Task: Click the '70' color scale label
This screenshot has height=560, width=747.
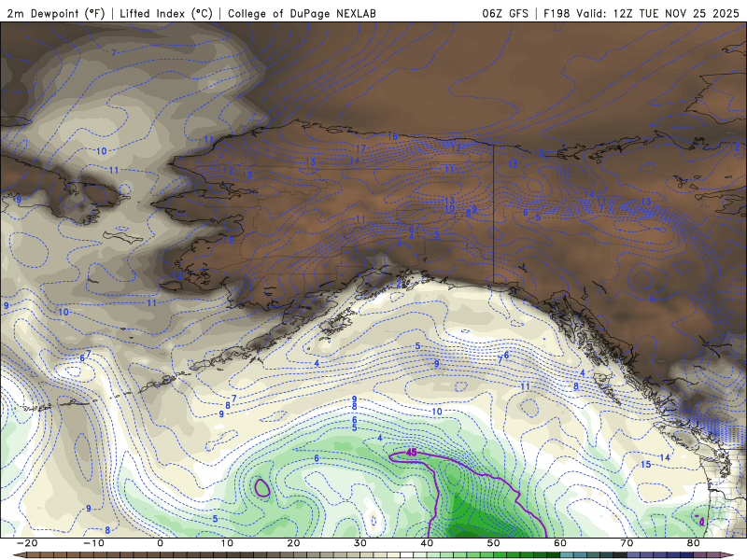Action: (627, 543)
